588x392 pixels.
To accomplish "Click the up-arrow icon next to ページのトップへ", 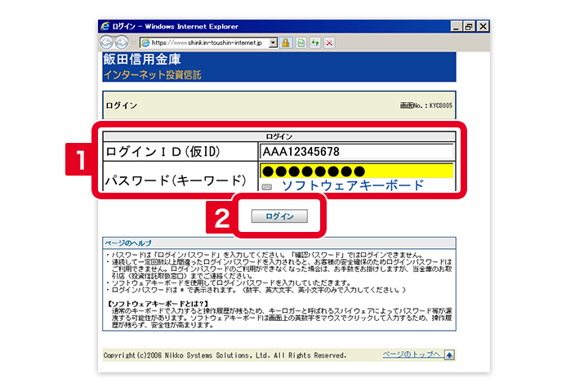I will [x=449, y=354].
